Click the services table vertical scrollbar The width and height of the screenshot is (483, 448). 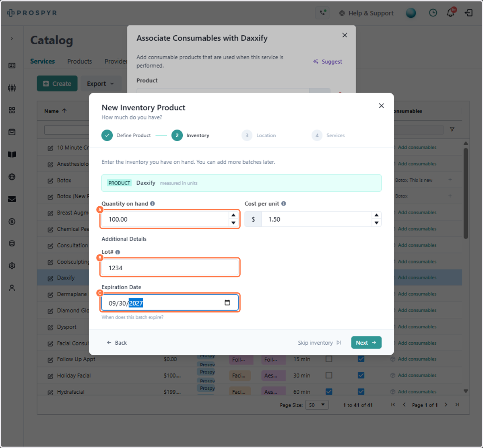tap(466, 193)
